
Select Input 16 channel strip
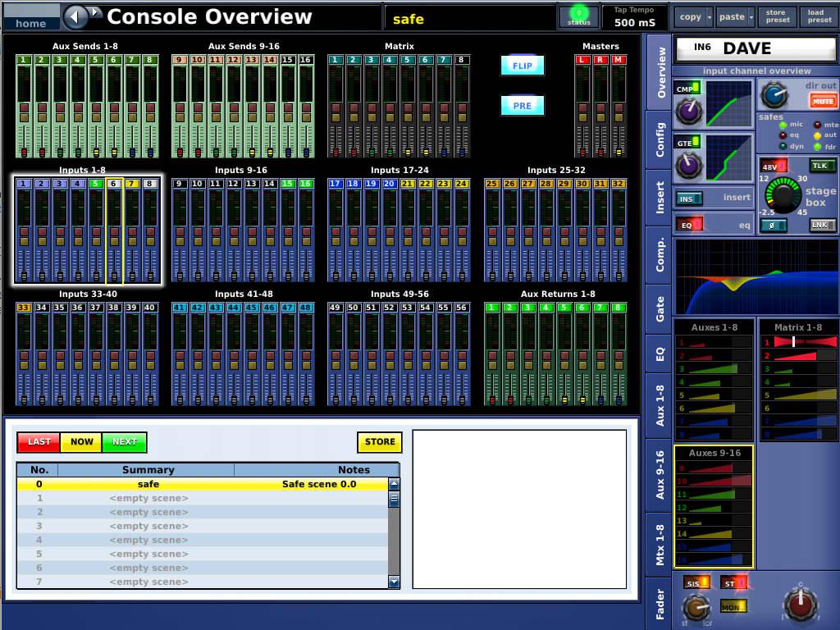[306, 230]
